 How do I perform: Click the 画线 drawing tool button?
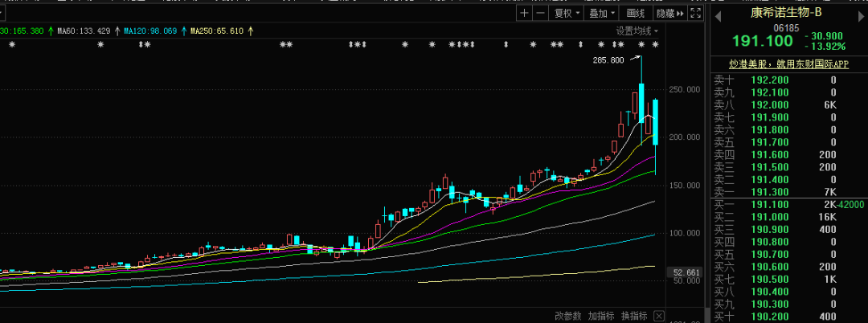pos(636,13)
